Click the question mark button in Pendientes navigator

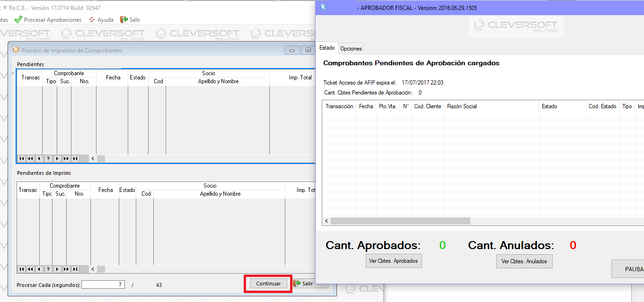click(48, 159)
